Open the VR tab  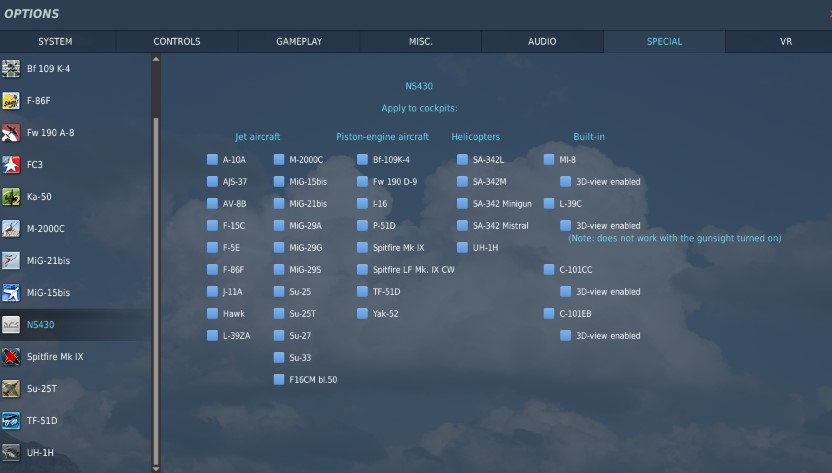tap(786, 41)
